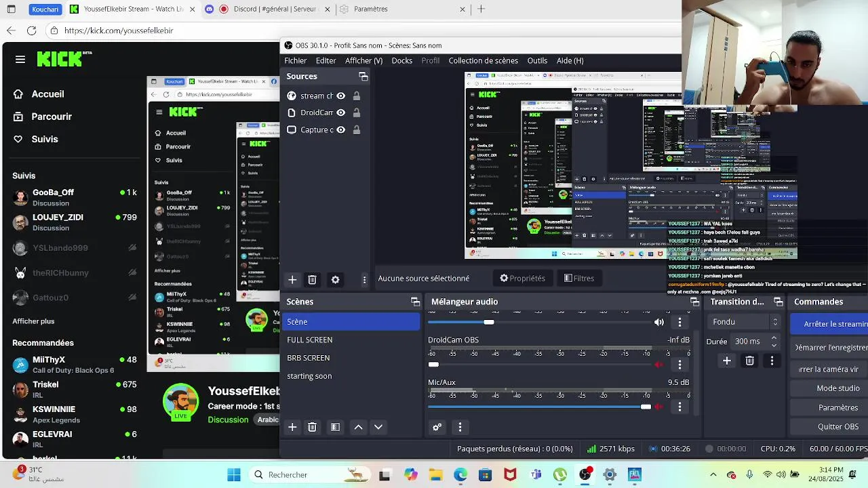This screenshot has width=868, height=488.
Task: Open Editer menu in OBS
Action: (x=325, y=60)
